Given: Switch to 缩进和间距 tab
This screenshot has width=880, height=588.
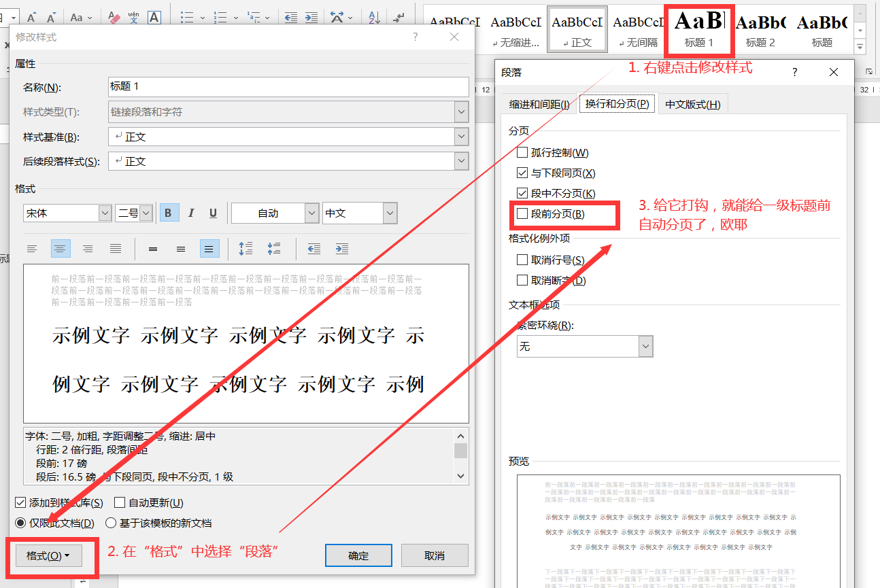Looking at the screenshot, I should pyautogui.click(x=539, y=104).
